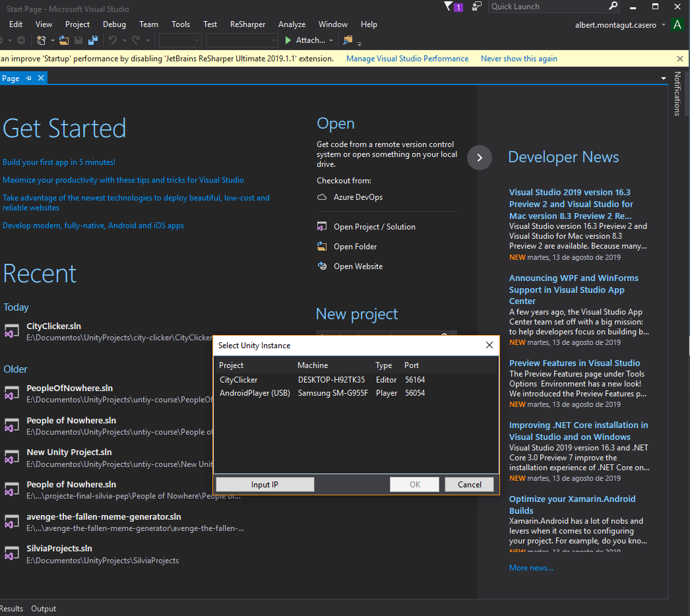Click the Navigate Forward arrow icon

coord(20,40)
